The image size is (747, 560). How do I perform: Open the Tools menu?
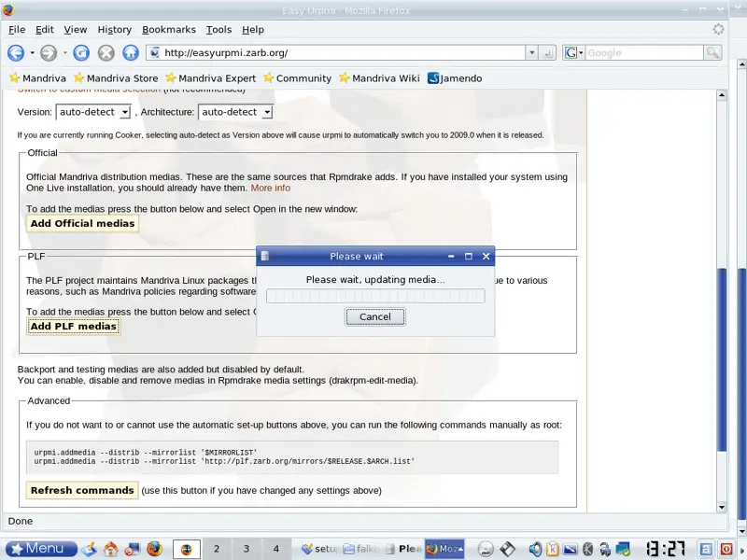(x=218, y=30)
